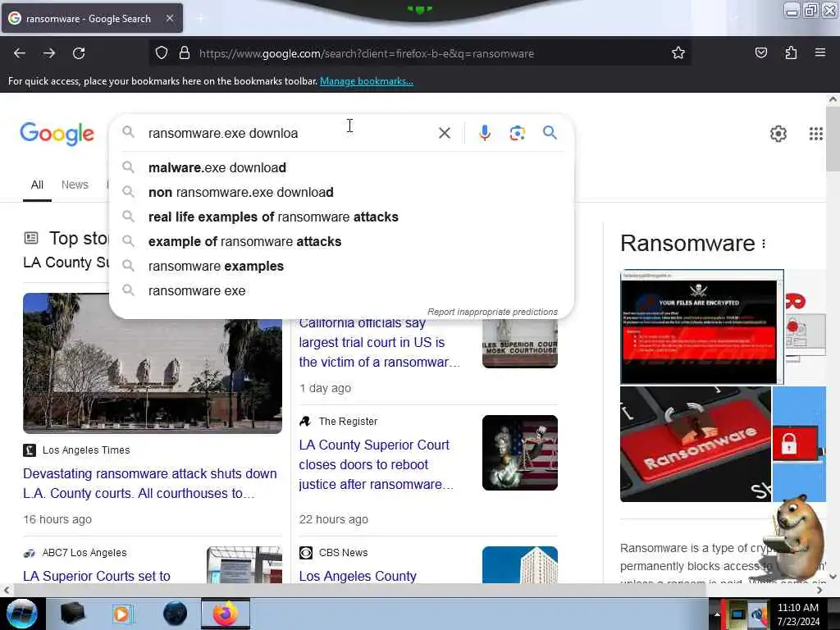Open the Windows Start menu
The image size is (840, 630).
(x=21, y=614)
